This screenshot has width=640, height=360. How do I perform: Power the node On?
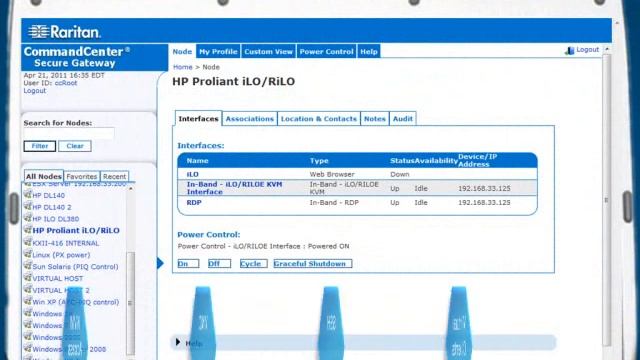[188, 264]
